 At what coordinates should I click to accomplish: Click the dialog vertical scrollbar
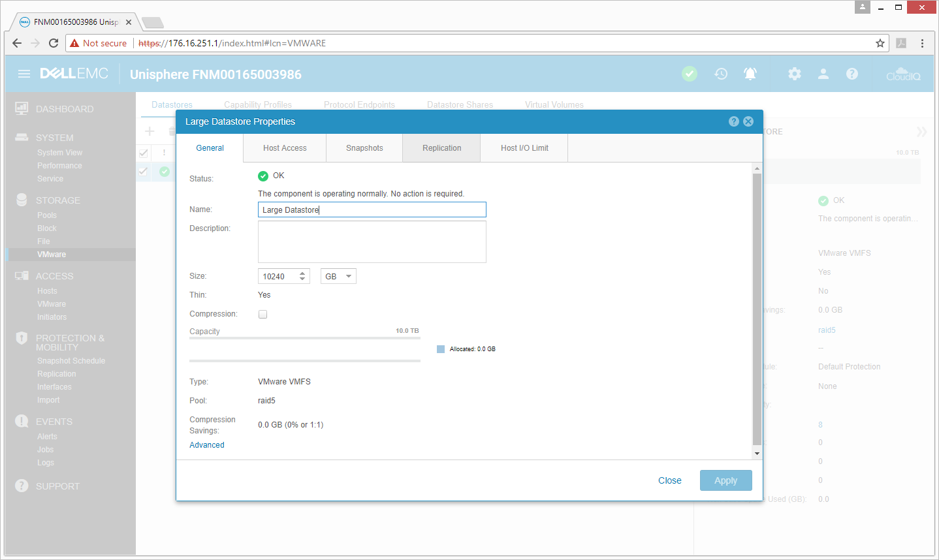(x=757, y=309)
